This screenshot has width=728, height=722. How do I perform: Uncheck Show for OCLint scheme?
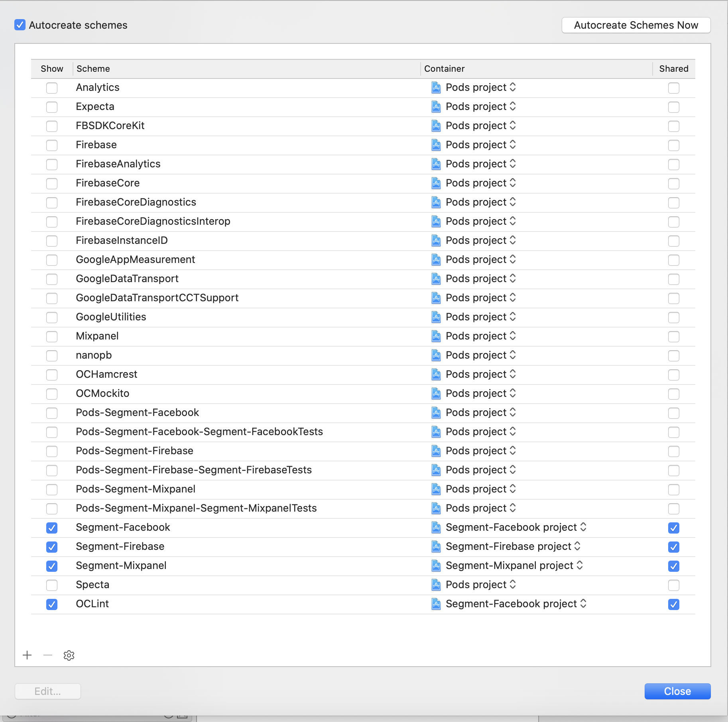point(52,604)
